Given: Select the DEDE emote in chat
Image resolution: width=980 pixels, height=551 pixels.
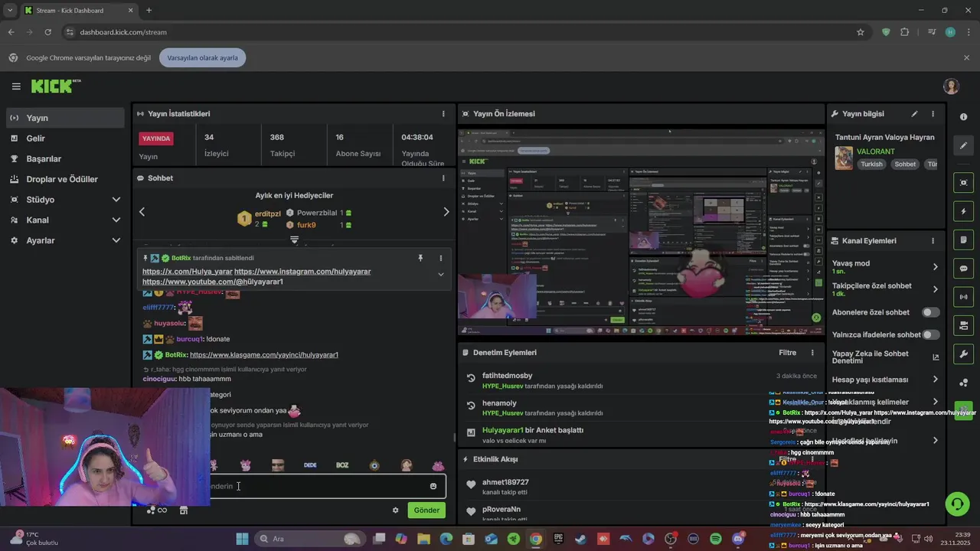Looking at the screenshot, I should click(310, 465).
